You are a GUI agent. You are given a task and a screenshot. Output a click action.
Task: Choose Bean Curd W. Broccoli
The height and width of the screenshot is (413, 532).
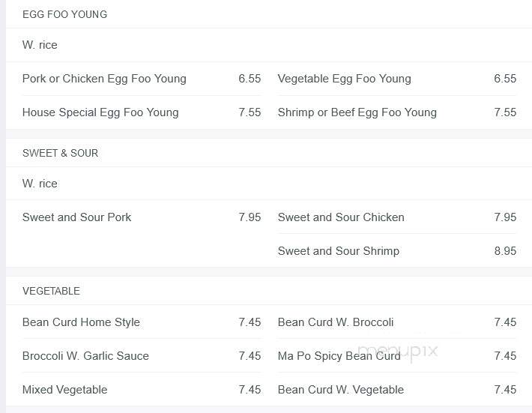pos(336,322)
